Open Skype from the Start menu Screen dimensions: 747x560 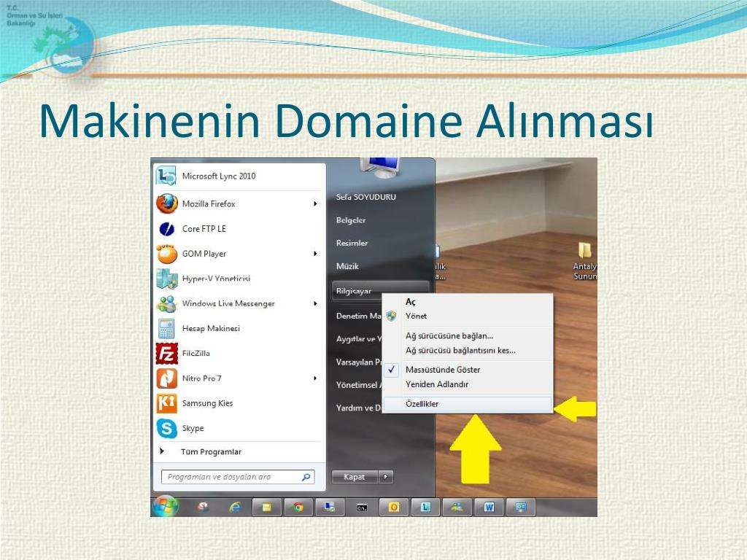tap(239, 428)
